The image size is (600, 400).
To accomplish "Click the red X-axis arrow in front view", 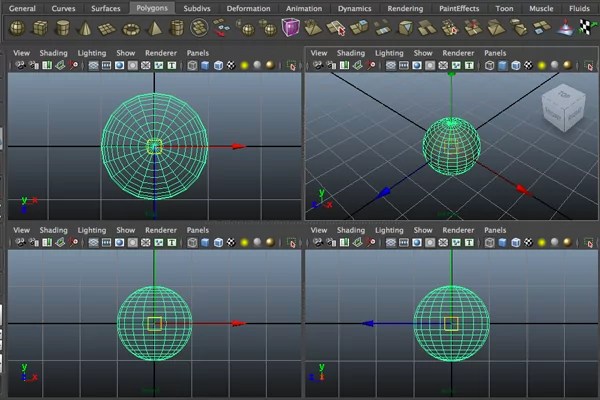I will 239,323.
